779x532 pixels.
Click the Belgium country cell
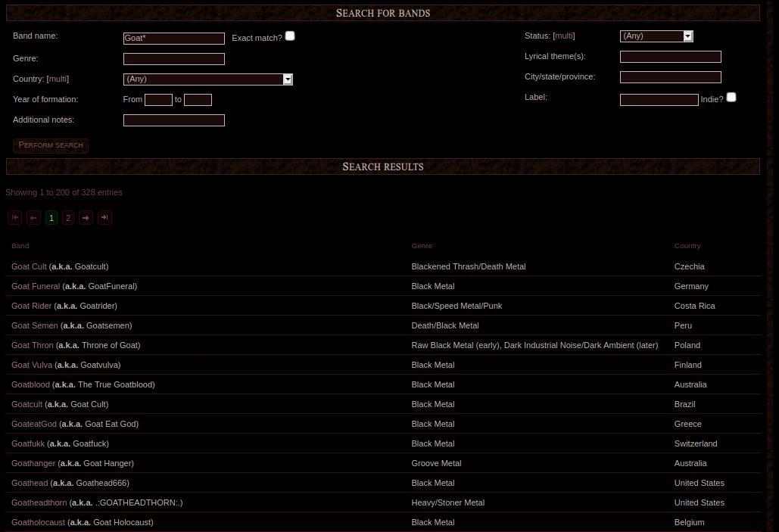689,523
